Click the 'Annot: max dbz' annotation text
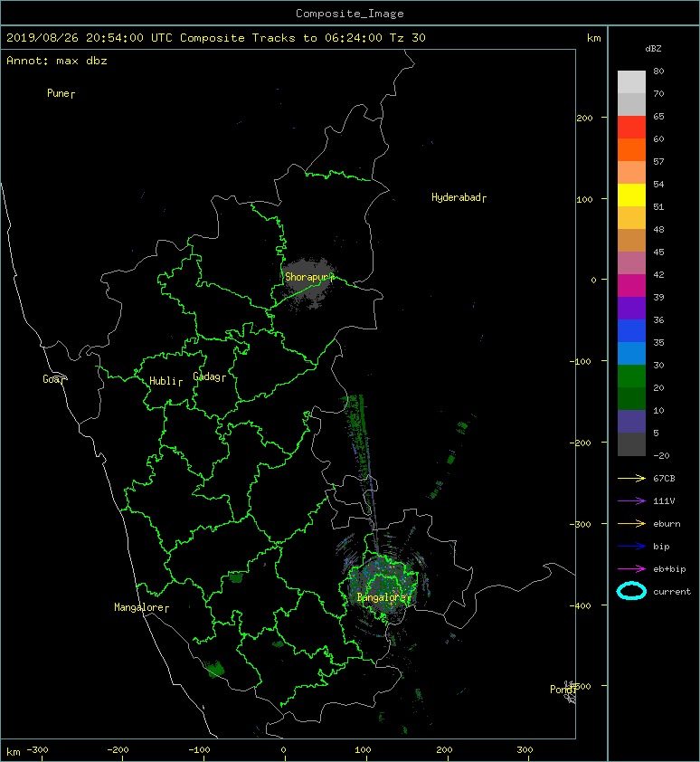Screen dimensions: 700x762 (x=57, y=61)
